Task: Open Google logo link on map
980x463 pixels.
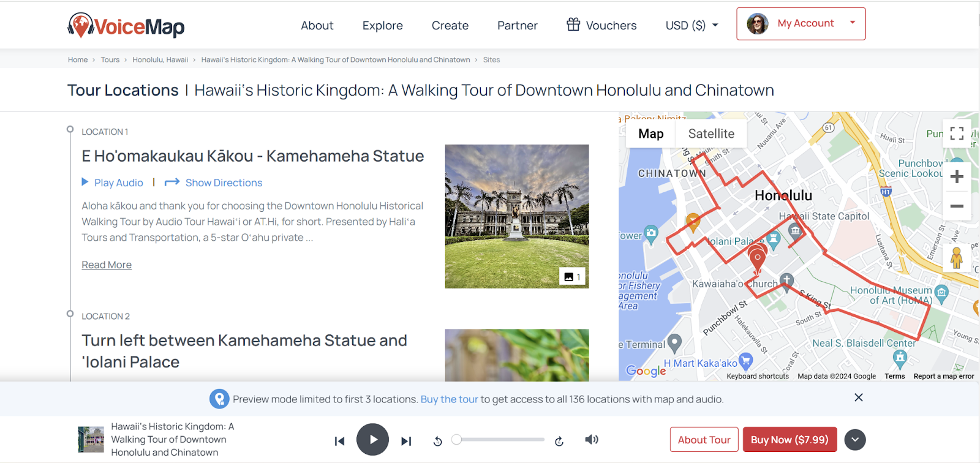Action: pos(646,371)
